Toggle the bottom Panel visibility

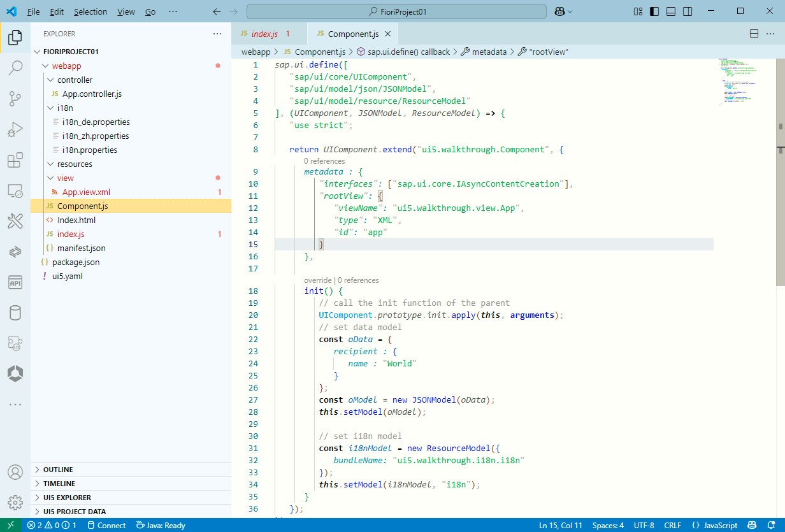[671, 11]
